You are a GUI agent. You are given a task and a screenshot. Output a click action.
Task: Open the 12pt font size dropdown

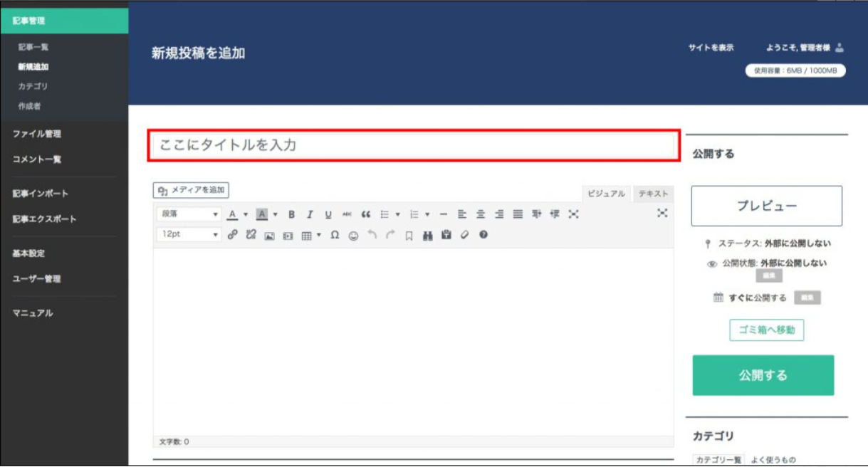pos(189,235)
